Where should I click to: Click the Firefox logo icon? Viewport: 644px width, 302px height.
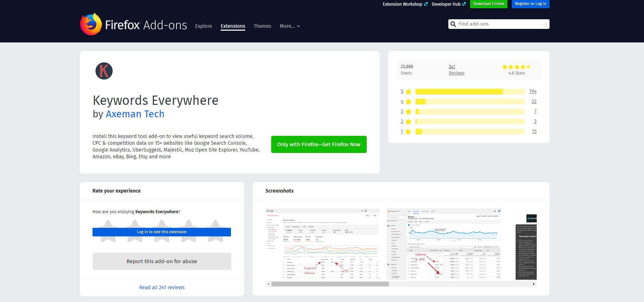91,24
